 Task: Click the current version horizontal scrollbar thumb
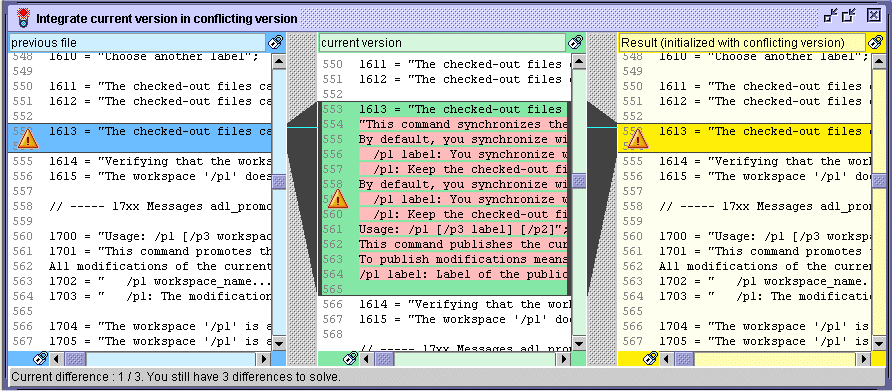tap(384, 359)
